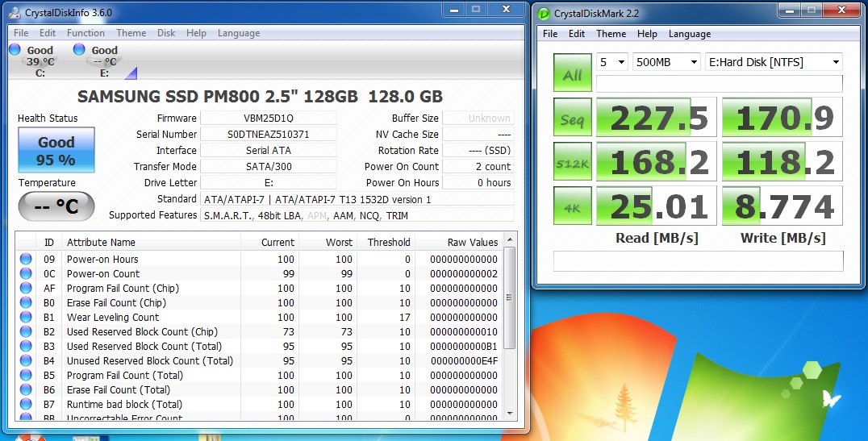The height and width of the screenshot is (441, 868).
Task: Open the Theme menu in CrystalDiskMark
Action: [x=611, y=34]
